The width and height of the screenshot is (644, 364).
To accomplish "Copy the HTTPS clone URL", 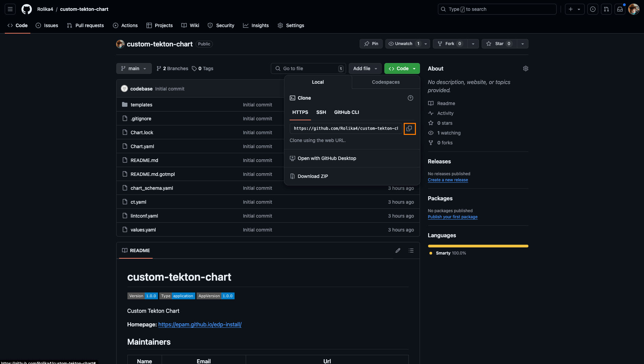I will point(409,129).
